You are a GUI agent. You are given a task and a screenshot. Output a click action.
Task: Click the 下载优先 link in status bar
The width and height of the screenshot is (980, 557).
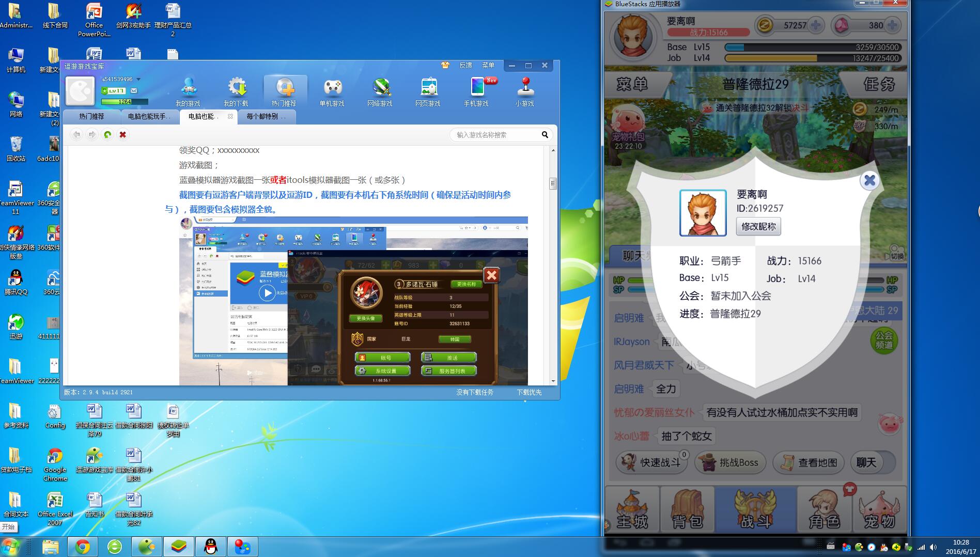pyautogui.click(x=530, y=393)
